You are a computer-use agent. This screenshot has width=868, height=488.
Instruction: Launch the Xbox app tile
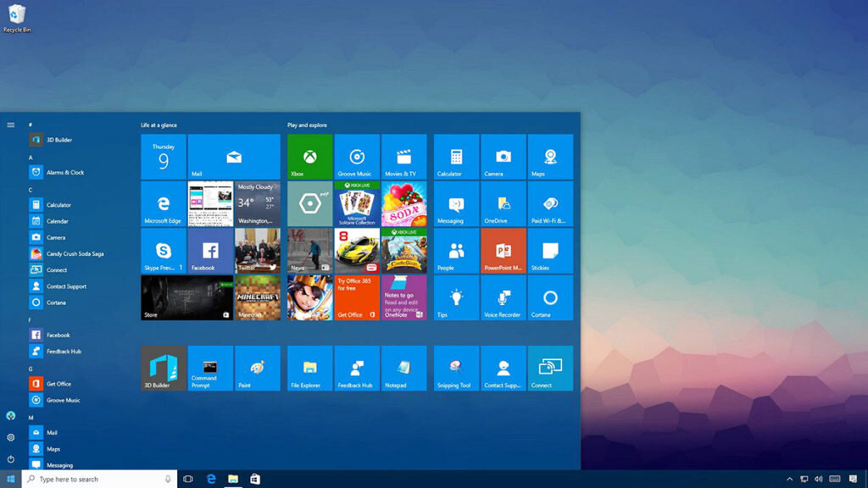pos(309,156)
